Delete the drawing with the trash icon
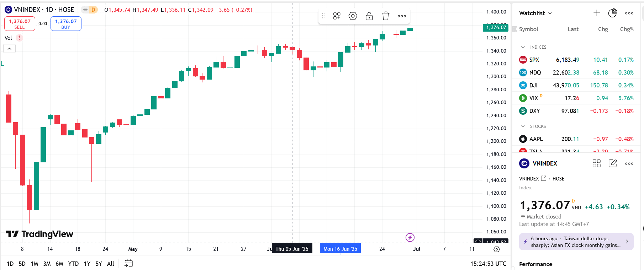 (385, 16)
